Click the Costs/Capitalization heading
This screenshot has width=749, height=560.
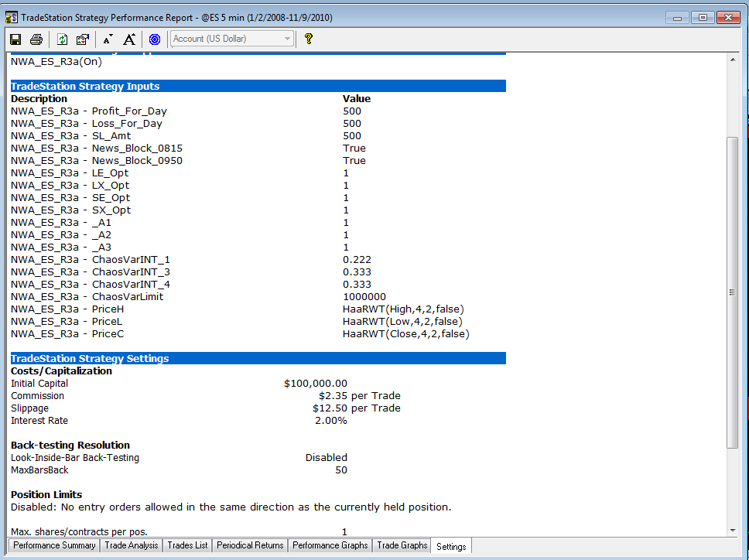(x=61, y=371)
